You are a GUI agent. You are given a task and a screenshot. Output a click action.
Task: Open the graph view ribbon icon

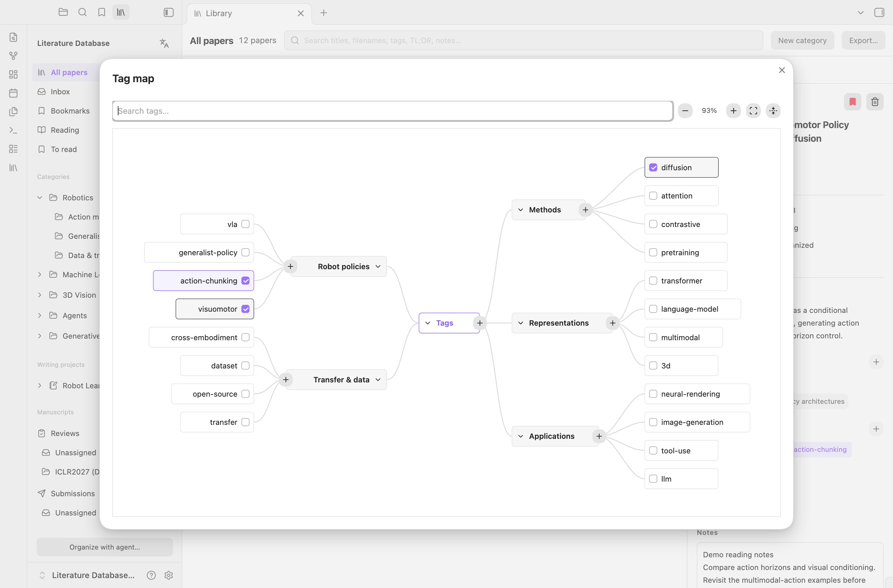tap(13, 56)
